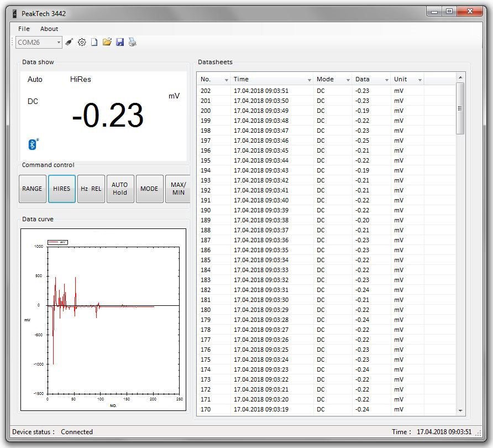
Task: Click time cell 17.04.2018 09:03:43
Action: pyautogui.click(x=261, y=170)
